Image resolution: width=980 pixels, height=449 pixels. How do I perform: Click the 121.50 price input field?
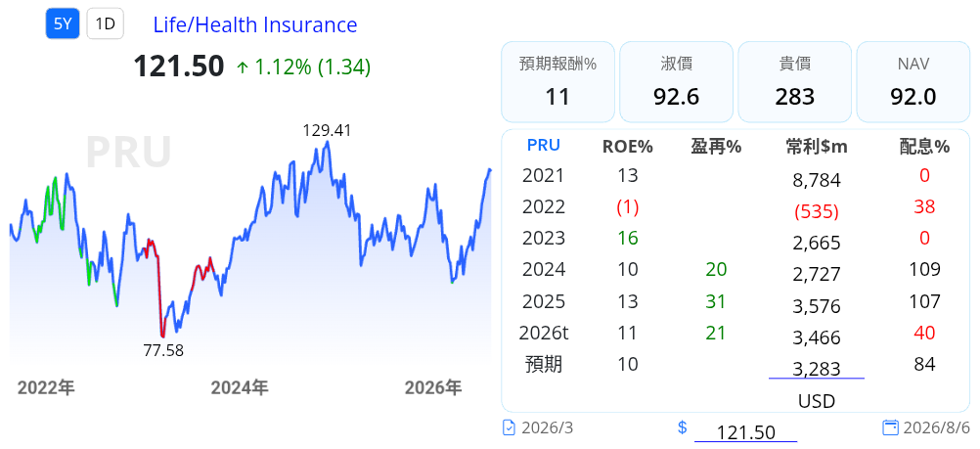pos(745,432)
